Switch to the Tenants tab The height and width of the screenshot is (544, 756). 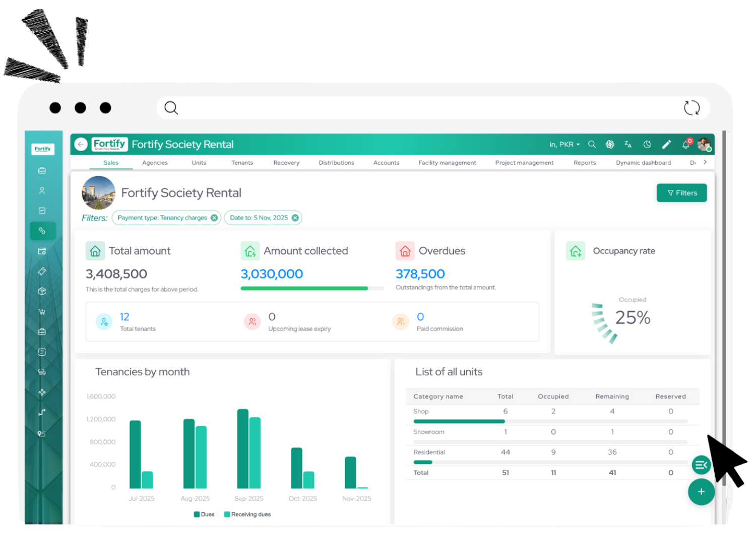[x=242, y=163]
